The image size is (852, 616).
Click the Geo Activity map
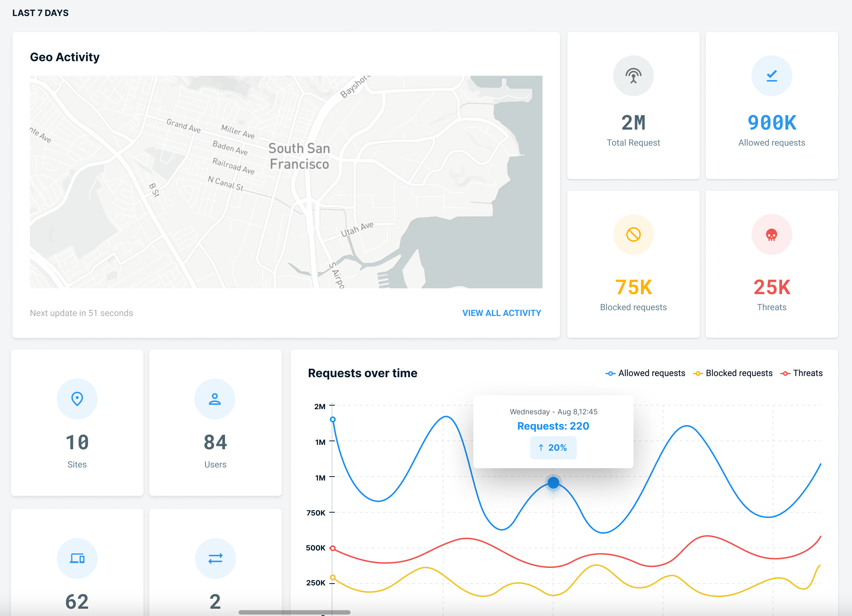click(286, 182)
